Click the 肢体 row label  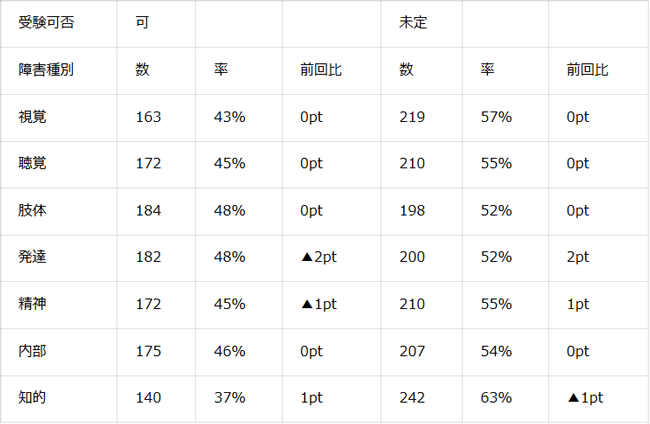[x=33, y=210]
